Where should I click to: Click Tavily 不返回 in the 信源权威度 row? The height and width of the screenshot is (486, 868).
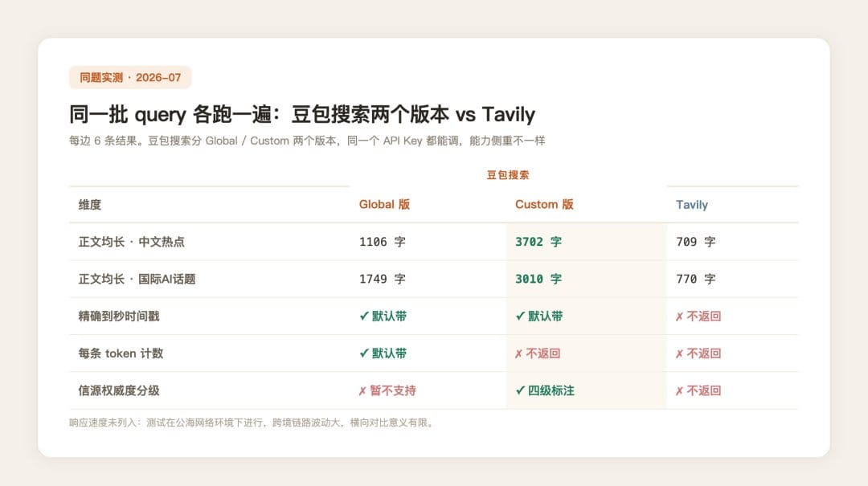coord(698,390)
